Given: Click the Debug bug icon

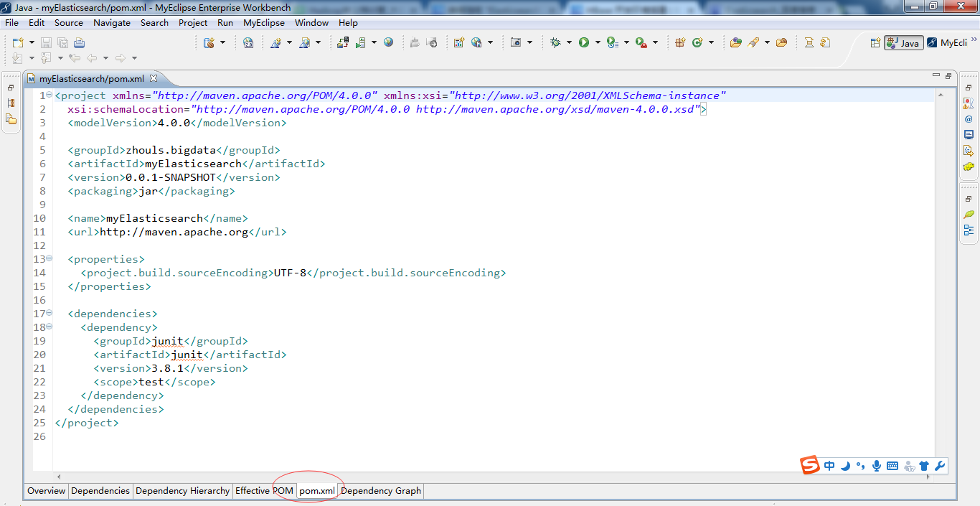Looking at the screenshot, I should coord(555,42).
